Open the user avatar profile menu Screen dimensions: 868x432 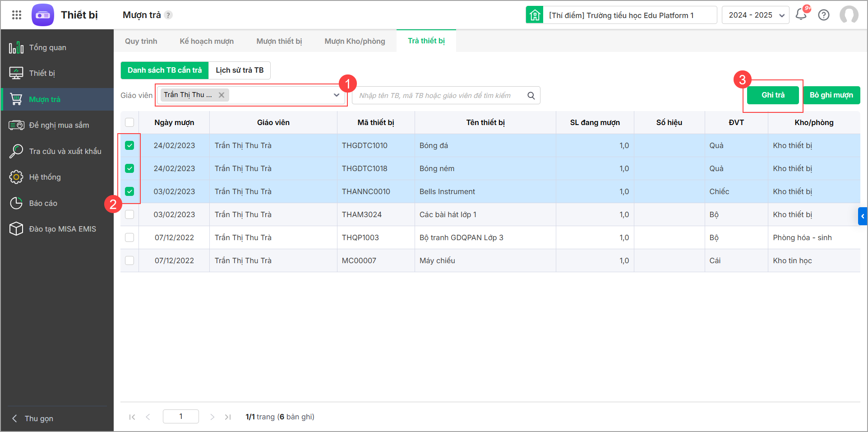click(x=849, y=15)
